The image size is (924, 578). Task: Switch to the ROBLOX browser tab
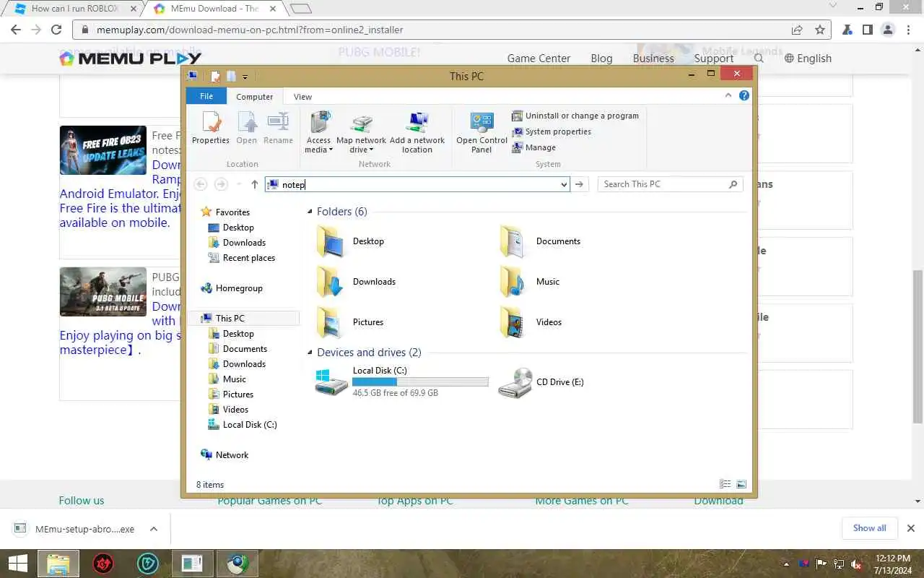coord(75,9)
